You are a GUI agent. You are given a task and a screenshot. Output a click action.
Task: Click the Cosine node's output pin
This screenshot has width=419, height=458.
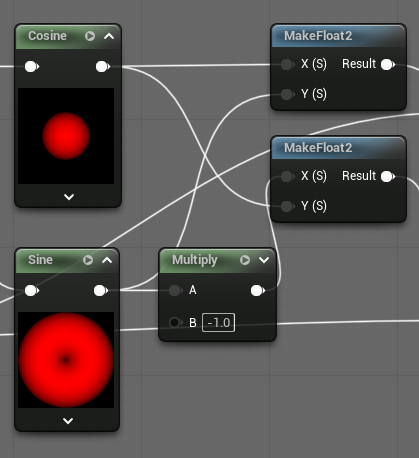(x=103, y=67)
